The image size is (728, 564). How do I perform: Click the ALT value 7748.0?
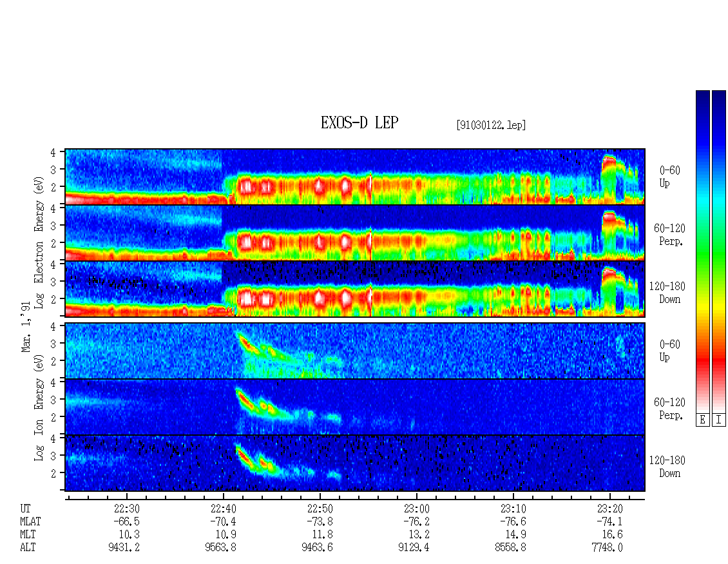608,548
